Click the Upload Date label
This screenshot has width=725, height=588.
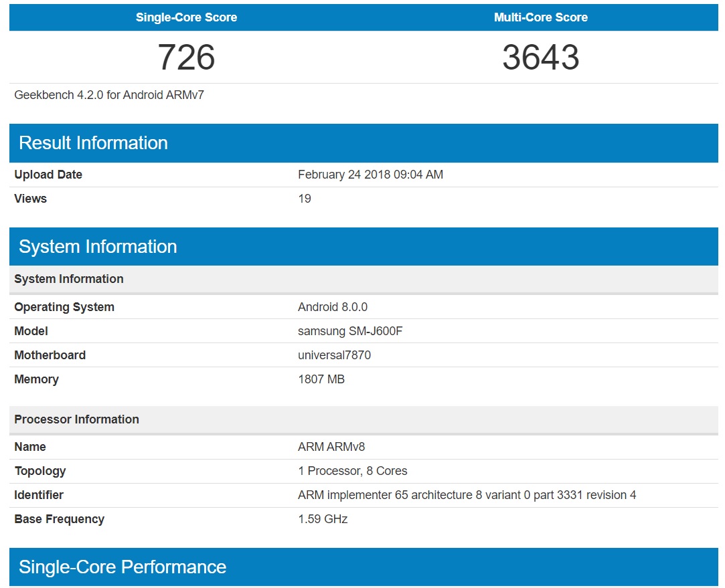coord(48,175)
